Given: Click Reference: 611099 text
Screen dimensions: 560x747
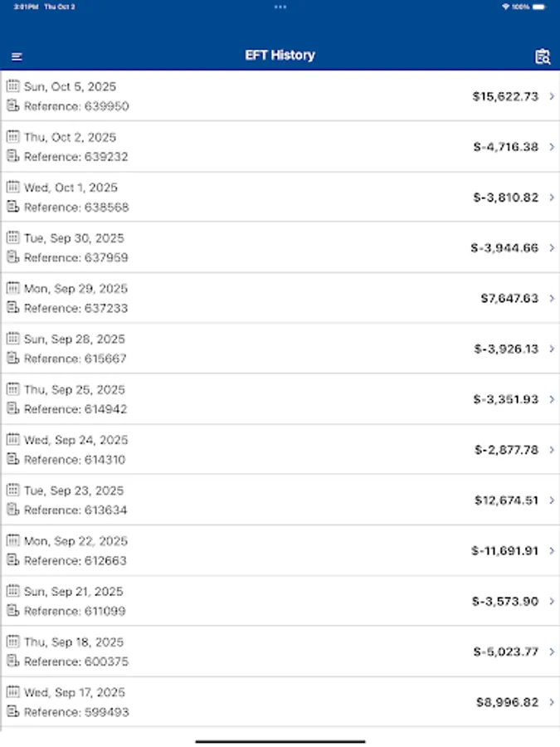Looking at the screenshot, I should tap(73, 611).
